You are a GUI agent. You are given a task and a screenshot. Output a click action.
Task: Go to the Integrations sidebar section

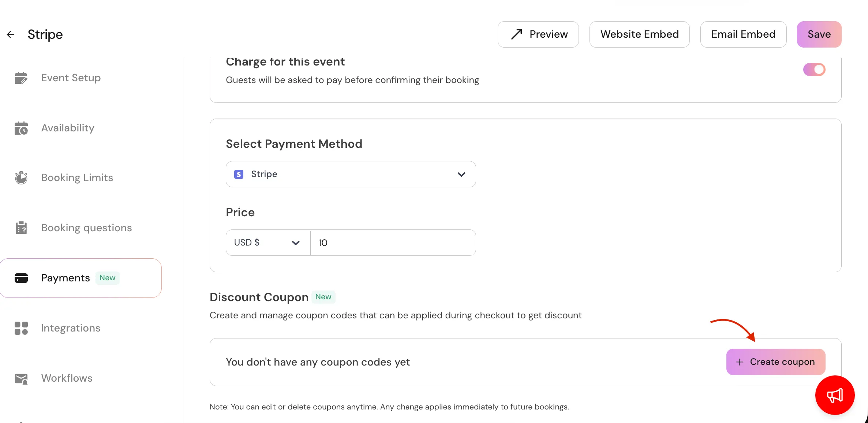click(71, 328)
